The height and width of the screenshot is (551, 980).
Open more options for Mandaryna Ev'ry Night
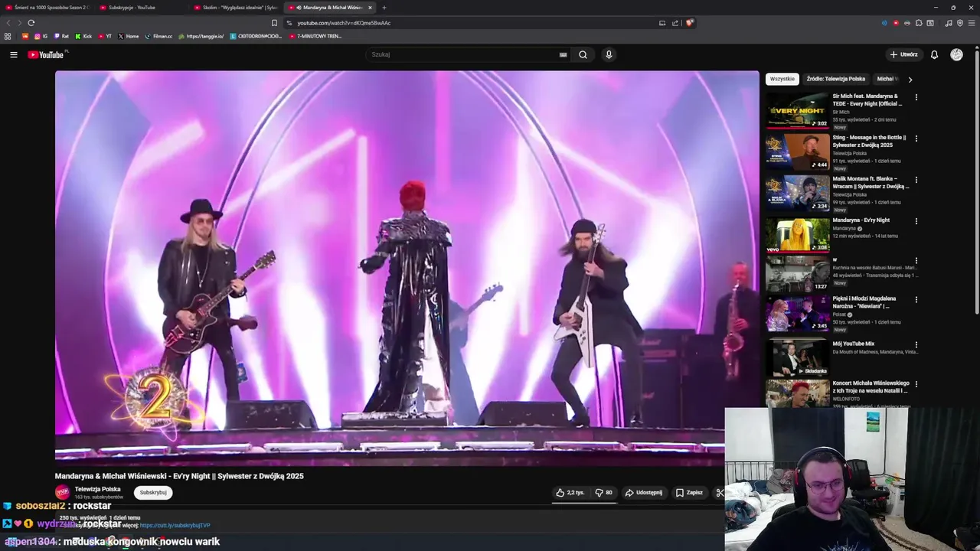tap(916, 221)
